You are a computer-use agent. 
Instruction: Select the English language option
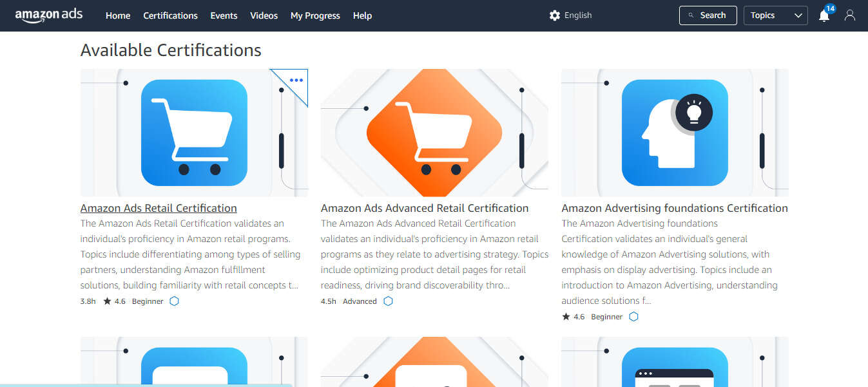(x=578, y=15)
